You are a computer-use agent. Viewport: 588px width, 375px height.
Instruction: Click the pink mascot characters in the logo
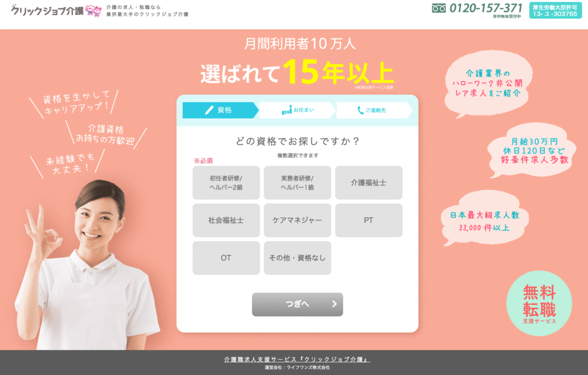coord(94,11)
